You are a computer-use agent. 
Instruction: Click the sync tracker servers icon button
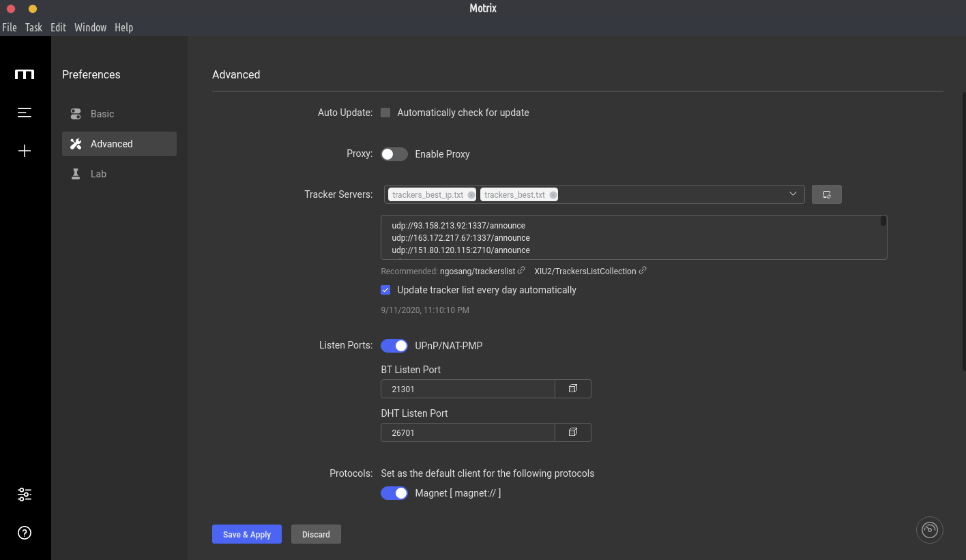pyautogui.click(x=826, y=194)
